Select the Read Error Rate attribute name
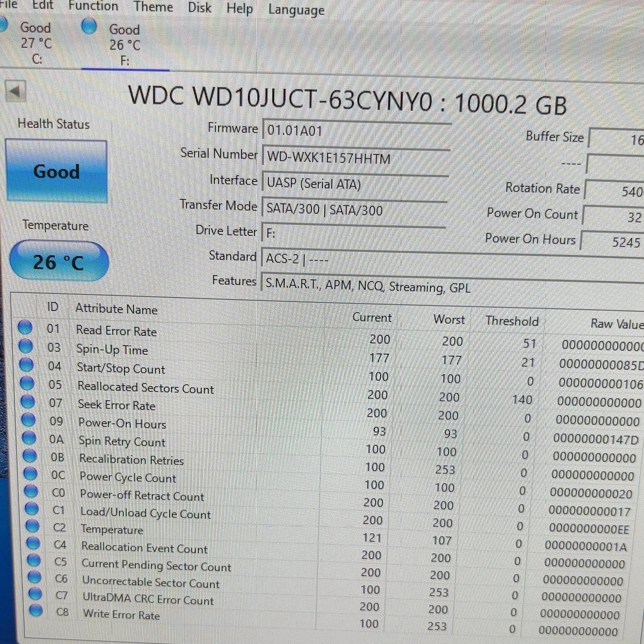Screen dimensions: 644x644 [x=116, y=331]
